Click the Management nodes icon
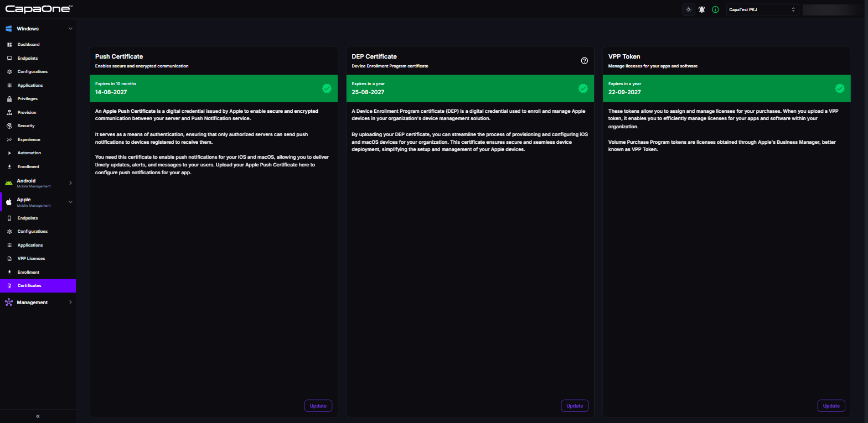The height and width of the screenshot is (423, 868). tap(8, 302)
